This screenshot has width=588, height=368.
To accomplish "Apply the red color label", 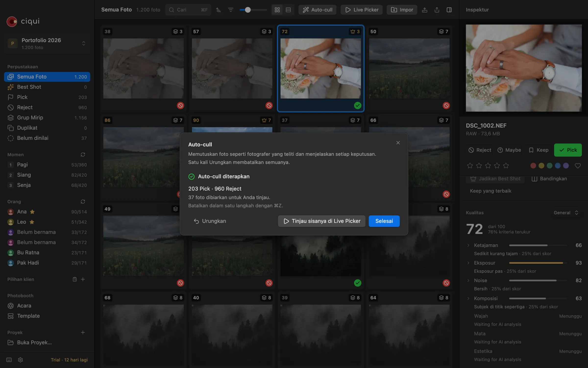I will 533,166.
